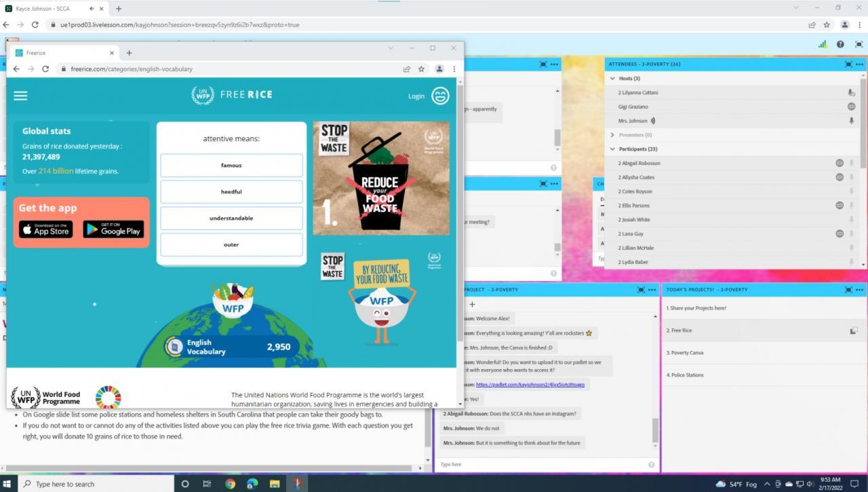Collapse the Hosts (3) group
Image resolution: width=868 pixels, height=492 pixels.
tap(612, 79)
